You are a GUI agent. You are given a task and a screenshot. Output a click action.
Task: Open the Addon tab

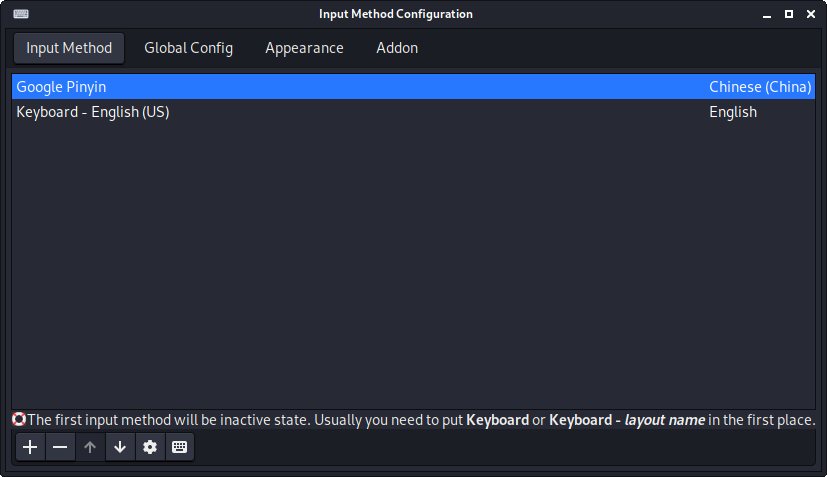[x=397, y=48]
